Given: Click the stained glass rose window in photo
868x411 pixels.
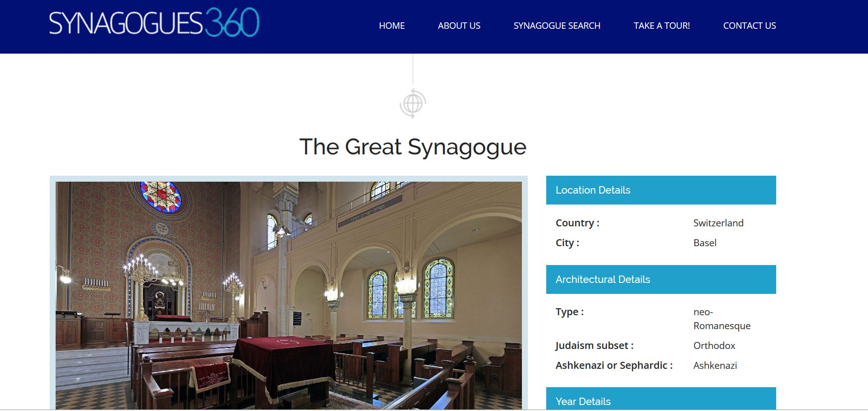Looking at the screenshot, I should [x=161, y=196].
